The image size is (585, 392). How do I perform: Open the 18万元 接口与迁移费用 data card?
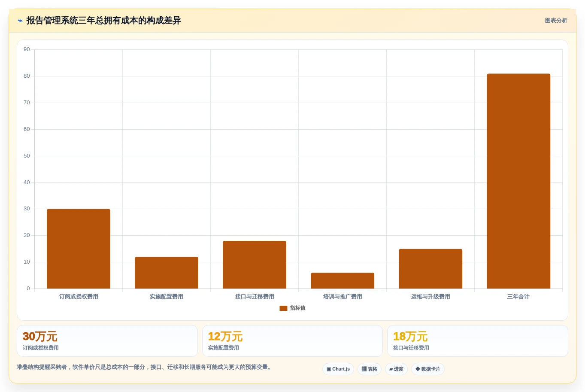pyautogui.click(x=478, y=341)
